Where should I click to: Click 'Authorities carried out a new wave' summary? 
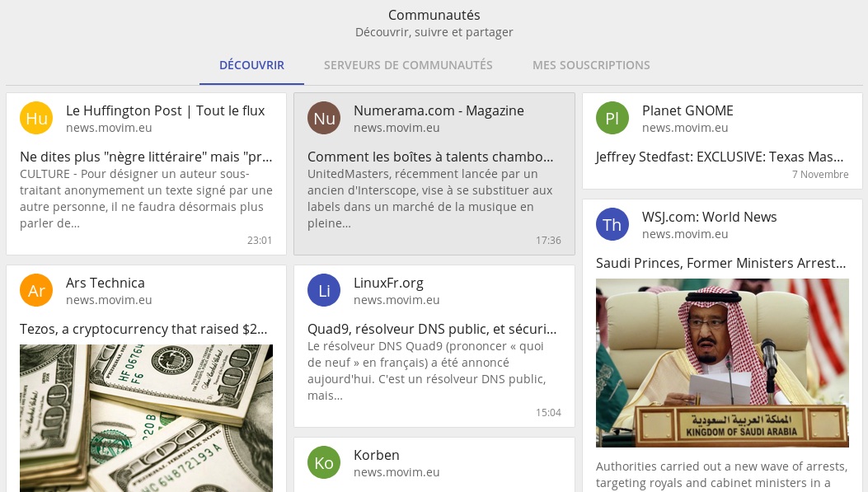tap(721, 475)
